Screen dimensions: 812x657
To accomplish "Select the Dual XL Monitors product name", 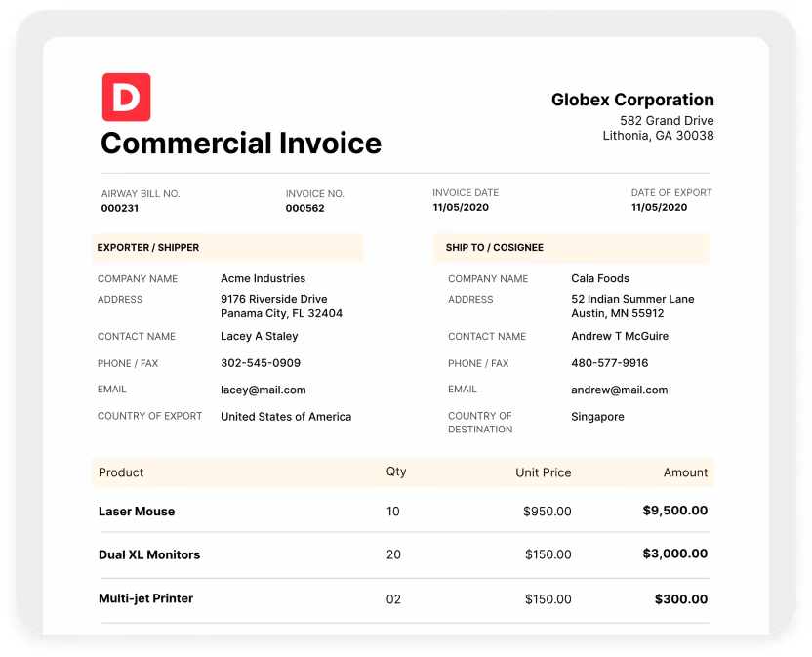I will click(x=149, y=554).
